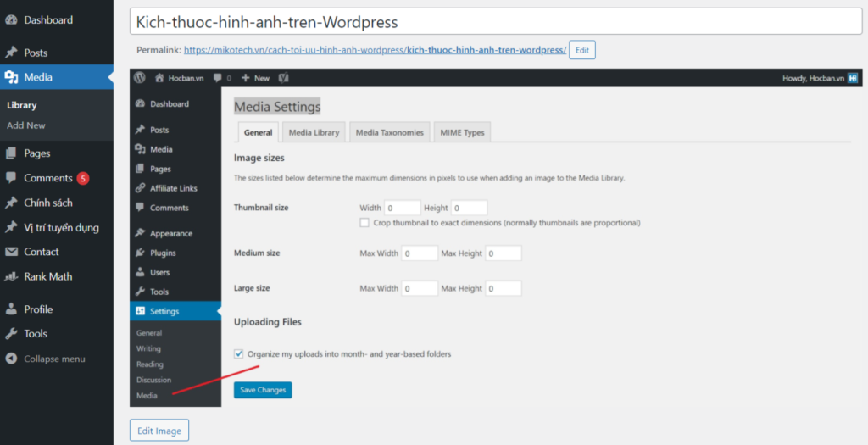Screen dimensions: 868x445
Task: Click the Edit Image button
Action: (159, 431)
